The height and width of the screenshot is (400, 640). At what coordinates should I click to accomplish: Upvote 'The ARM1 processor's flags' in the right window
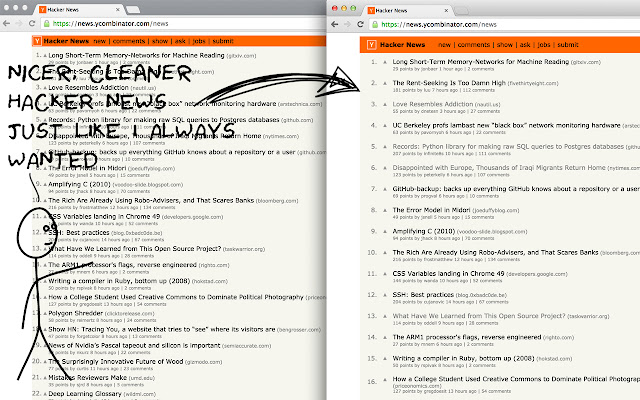[384, 337]
